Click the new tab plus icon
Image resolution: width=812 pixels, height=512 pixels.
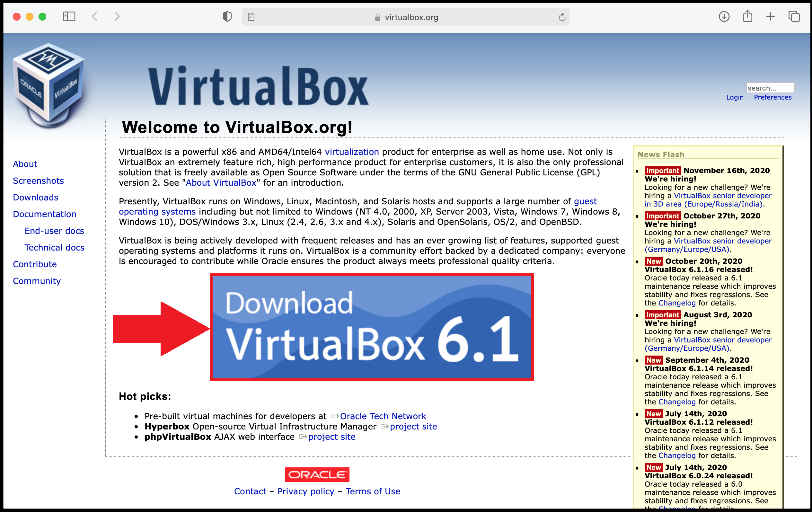pyautogui.click(x=770, y=16)
